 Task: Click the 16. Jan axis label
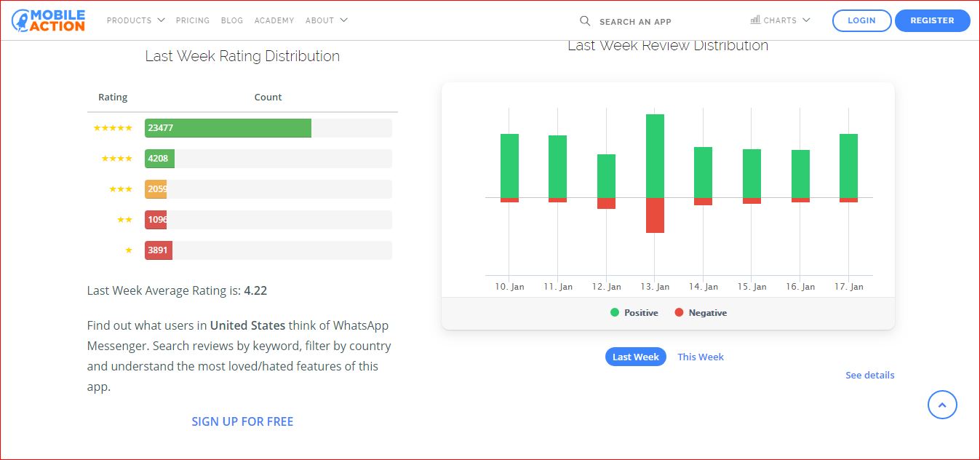pos(800,287)
